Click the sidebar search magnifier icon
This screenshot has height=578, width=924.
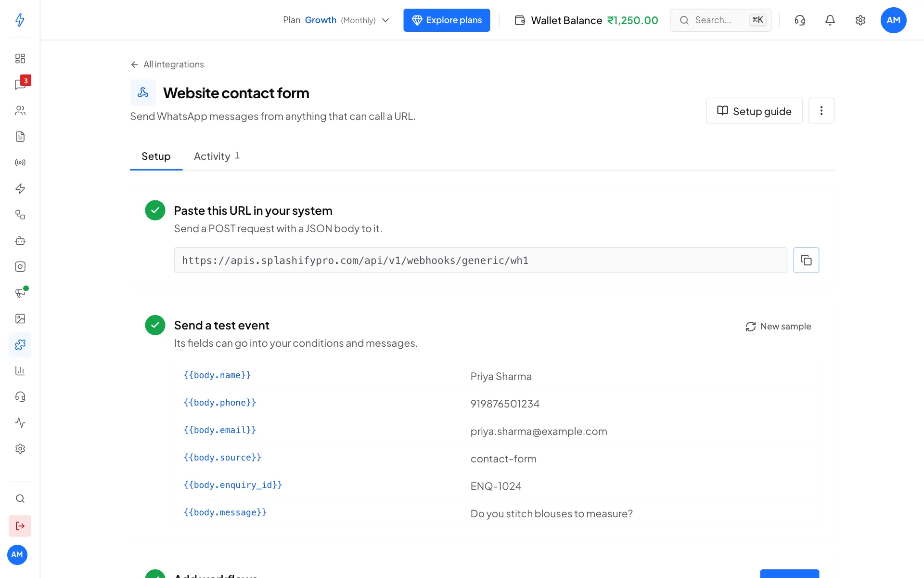click(x=20, y=499)
